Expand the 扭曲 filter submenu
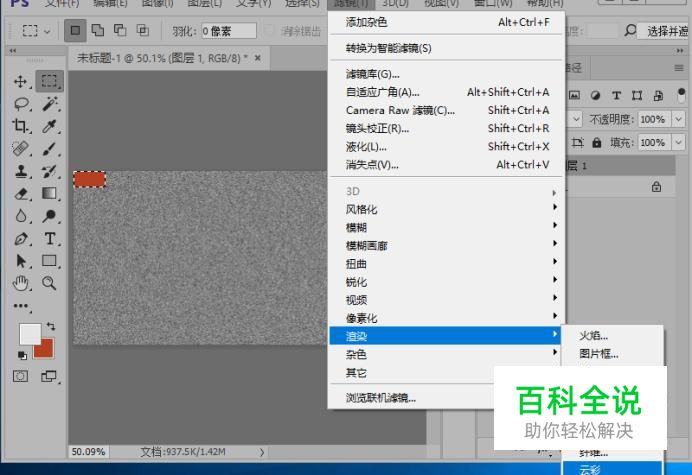 (x=445, y=264)
